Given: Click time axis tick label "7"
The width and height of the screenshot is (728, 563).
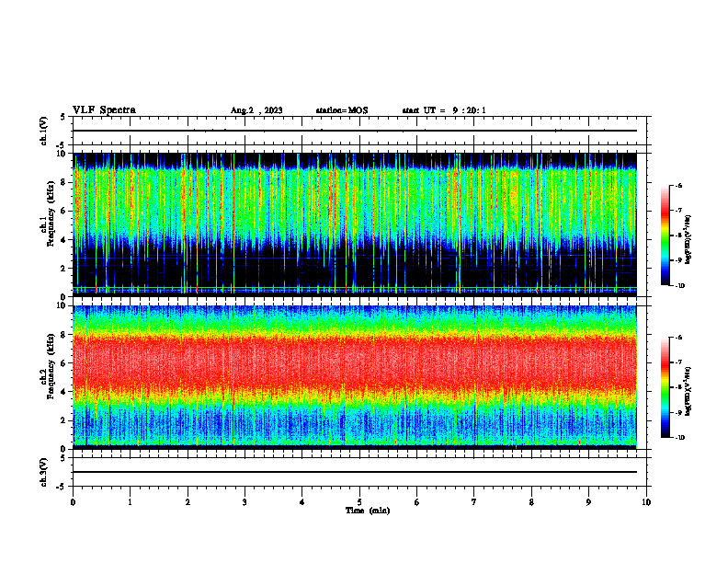Looking at the screenshot, I should pyautogui.click(x=474, y=502).
